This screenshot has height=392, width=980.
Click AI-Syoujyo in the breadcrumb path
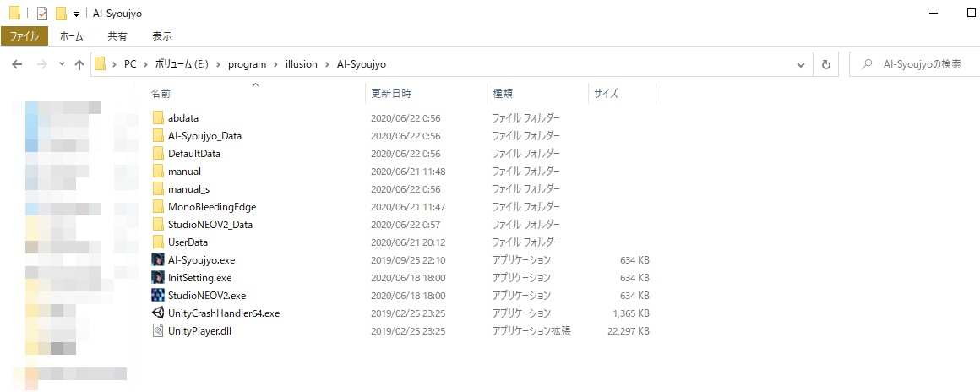(361, 63)
